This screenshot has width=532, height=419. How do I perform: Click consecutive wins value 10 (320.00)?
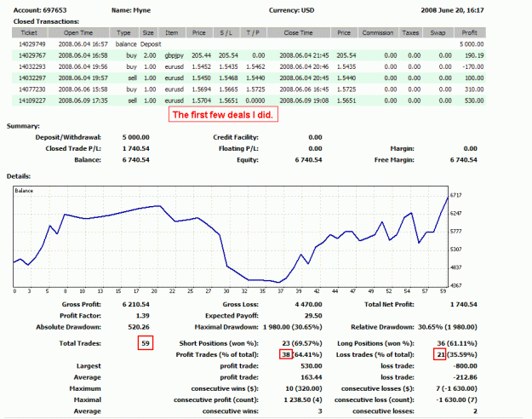304,388
